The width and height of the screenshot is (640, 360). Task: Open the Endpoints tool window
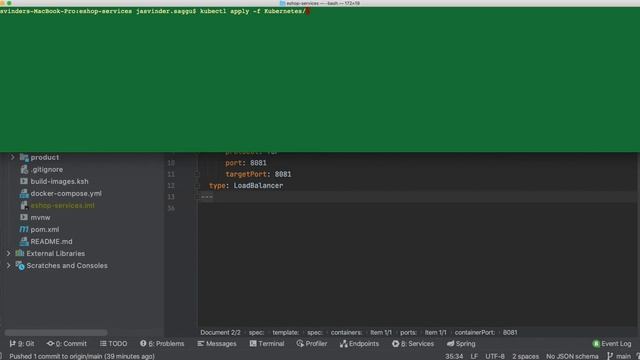point(359,344)
